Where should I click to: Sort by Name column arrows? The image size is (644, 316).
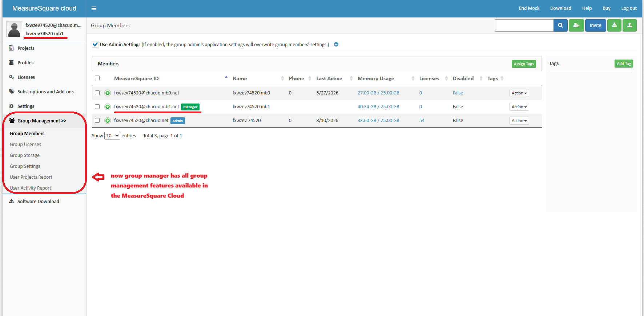(x=282, y=78)
